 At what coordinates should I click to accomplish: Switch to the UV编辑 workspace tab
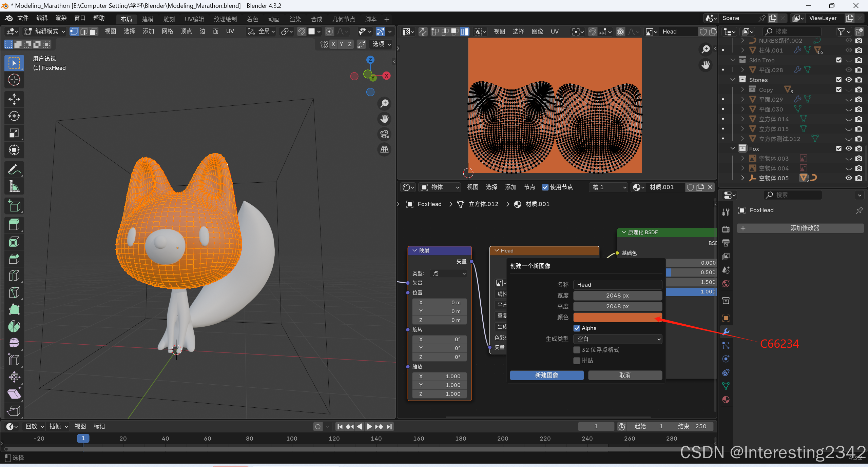(194, 19)
